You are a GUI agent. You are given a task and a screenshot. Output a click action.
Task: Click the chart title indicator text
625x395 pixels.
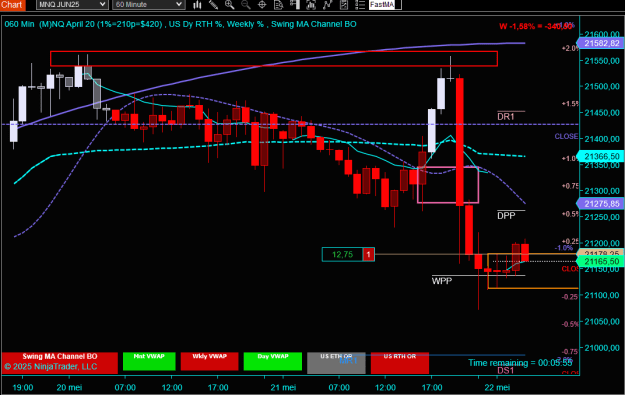181,24
